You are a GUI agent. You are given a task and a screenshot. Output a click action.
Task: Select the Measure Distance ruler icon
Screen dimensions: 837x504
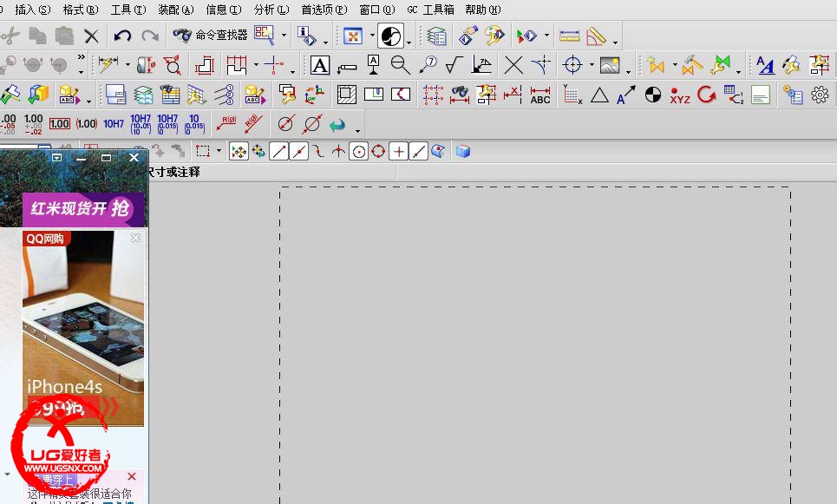pyautogui.click(x=570, y=36)
